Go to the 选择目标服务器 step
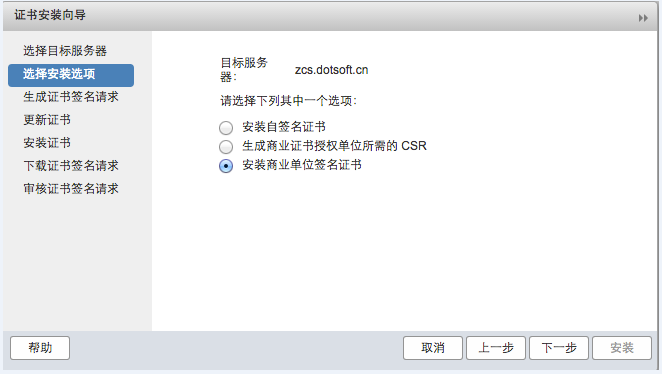 [65, 51]
